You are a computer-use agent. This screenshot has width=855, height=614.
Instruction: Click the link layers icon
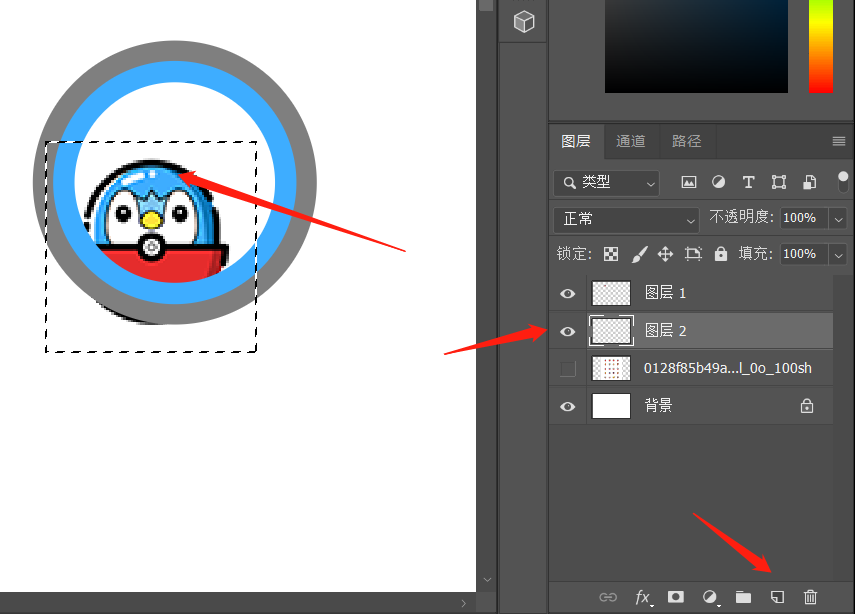[x=608, y=597]
